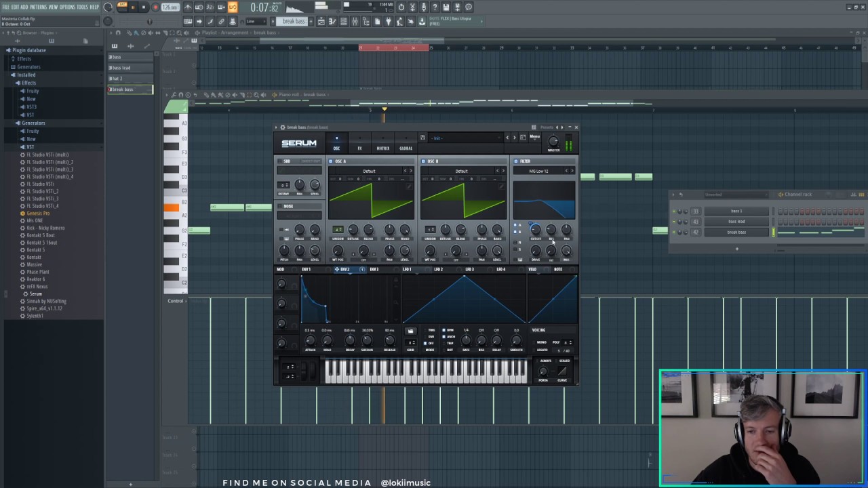868x488 pixels.
Task: Click the help question mark icon
Action: 435,7
